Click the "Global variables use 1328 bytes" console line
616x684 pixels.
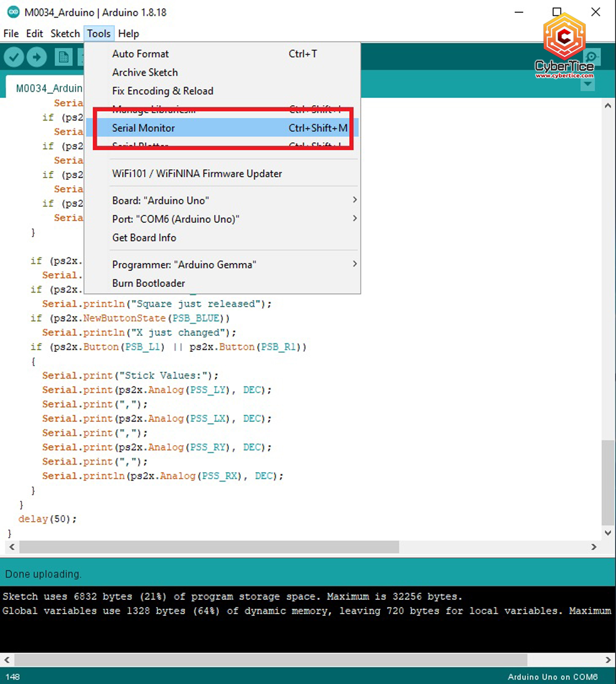(x=306, y=611)
